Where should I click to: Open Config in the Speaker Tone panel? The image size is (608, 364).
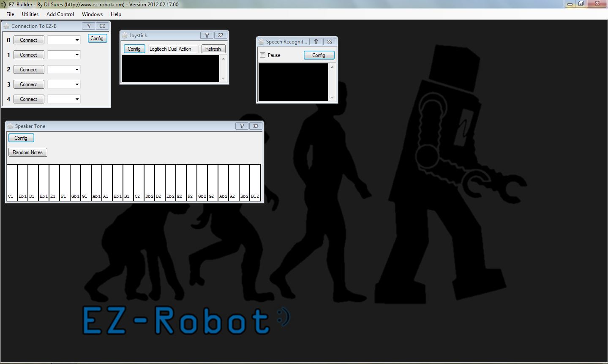pyautogui.click(x=21, y=138)
